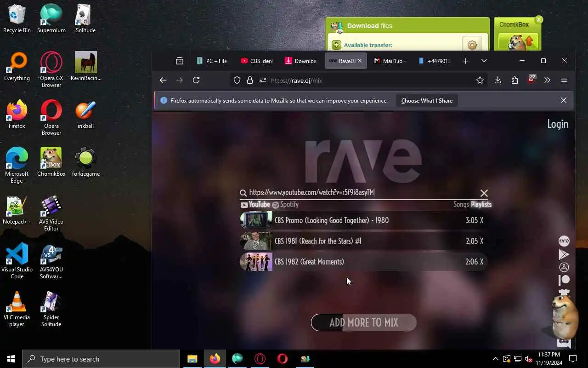This screenshot has height=368, width=588.
Task: Remove CBS 1981 (Reach for the Stars) track
Action: pyautogui.click(x=481, y=241)
